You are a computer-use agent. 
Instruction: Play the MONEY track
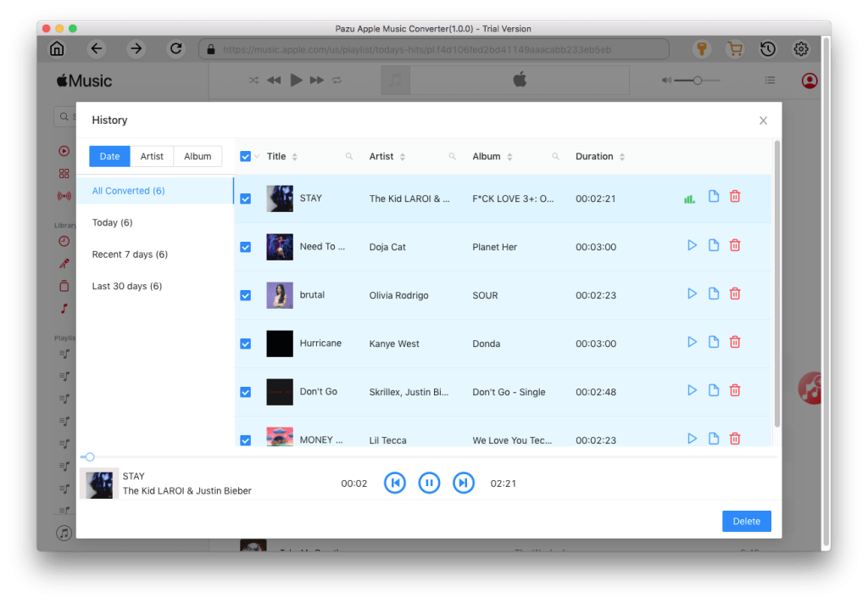[x=692, y=439]
